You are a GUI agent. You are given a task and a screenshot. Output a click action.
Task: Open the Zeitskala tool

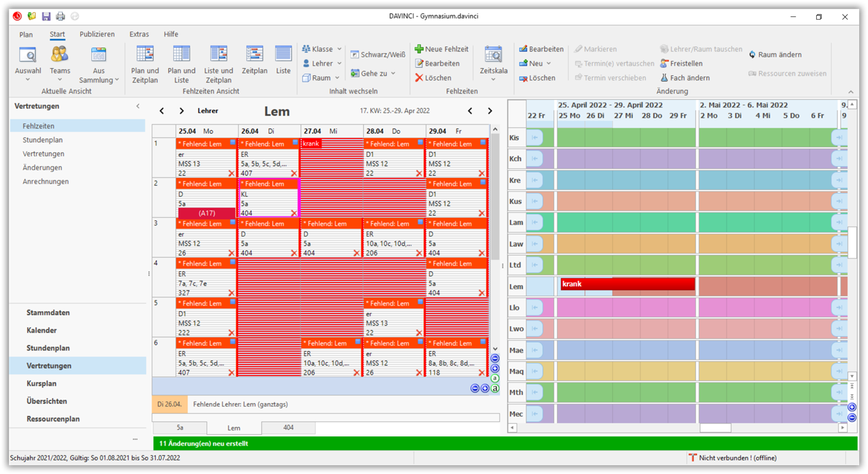[x=493, y=60]
